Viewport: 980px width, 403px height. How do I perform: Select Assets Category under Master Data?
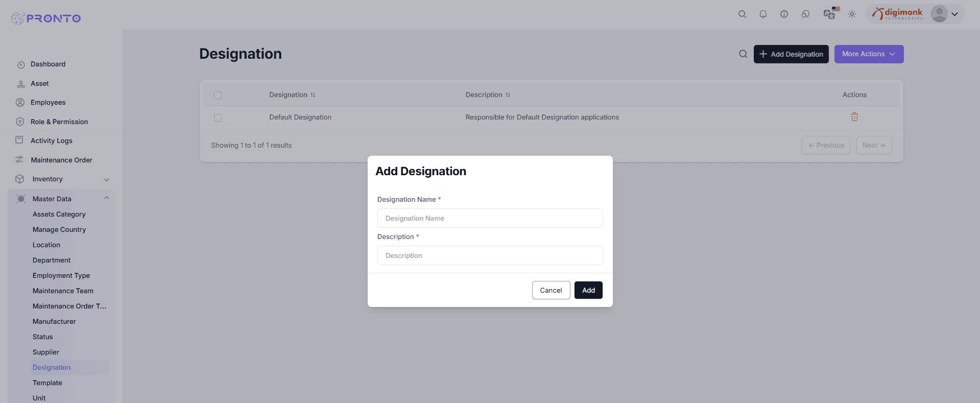[x=59, y=215]
